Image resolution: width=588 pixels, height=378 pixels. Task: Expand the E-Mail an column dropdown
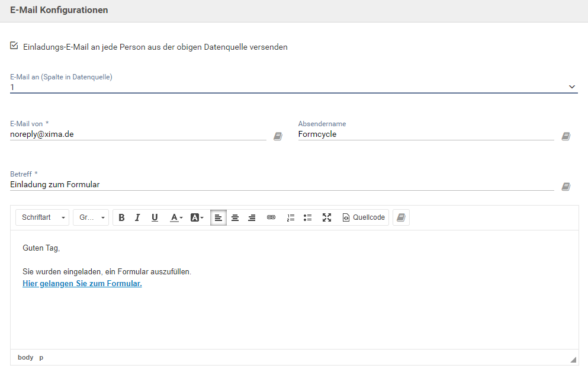click(x=571, y=87)
